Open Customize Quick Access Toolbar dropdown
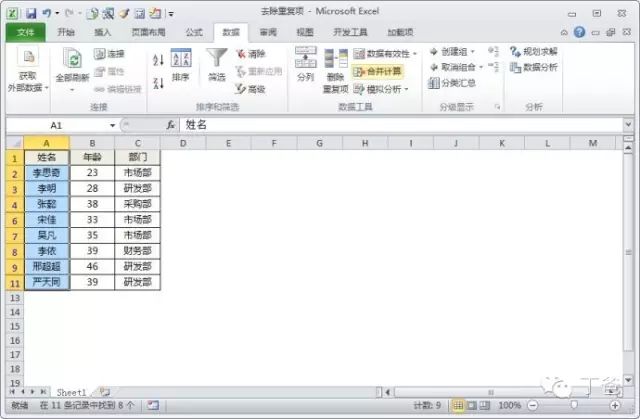This screenshot has width=640, height=419. 171,14
